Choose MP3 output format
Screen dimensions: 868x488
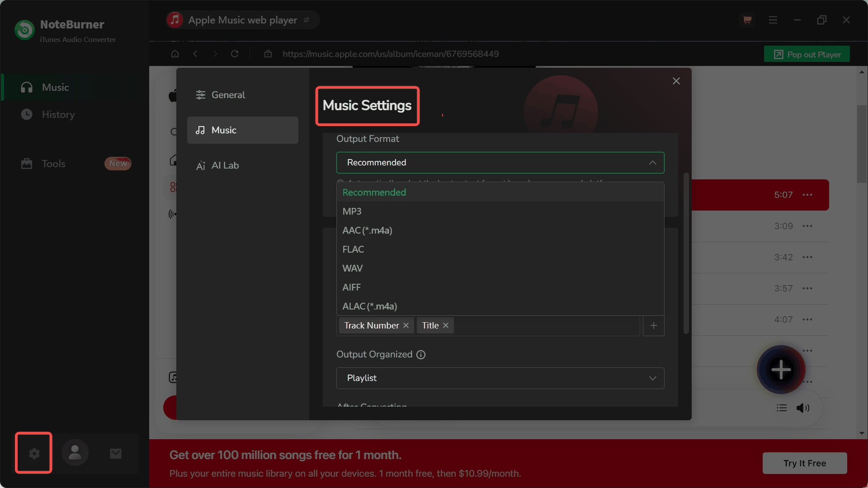click(x=500, y=211)
